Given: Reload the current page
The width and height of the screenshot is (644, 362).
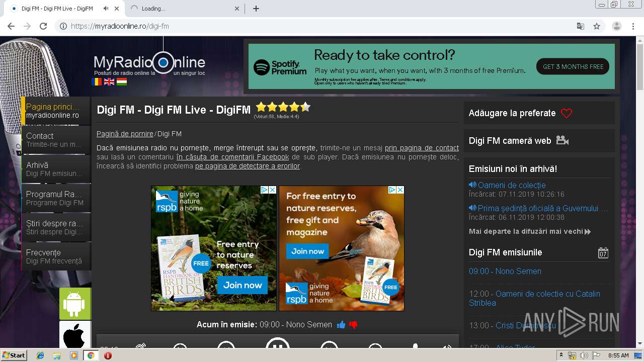Looking at the screenshot, I should coord(43,26).
